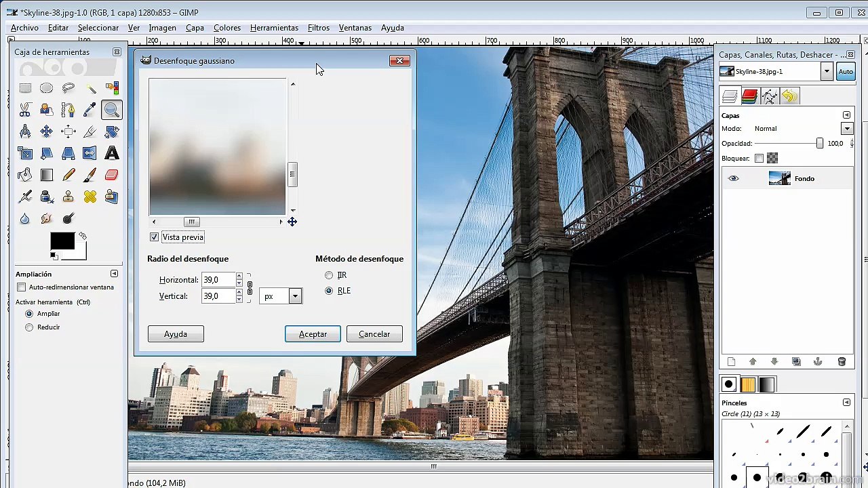
Task: Open the Capas tab configuration menu arrow
Action: tap(846, 115)
